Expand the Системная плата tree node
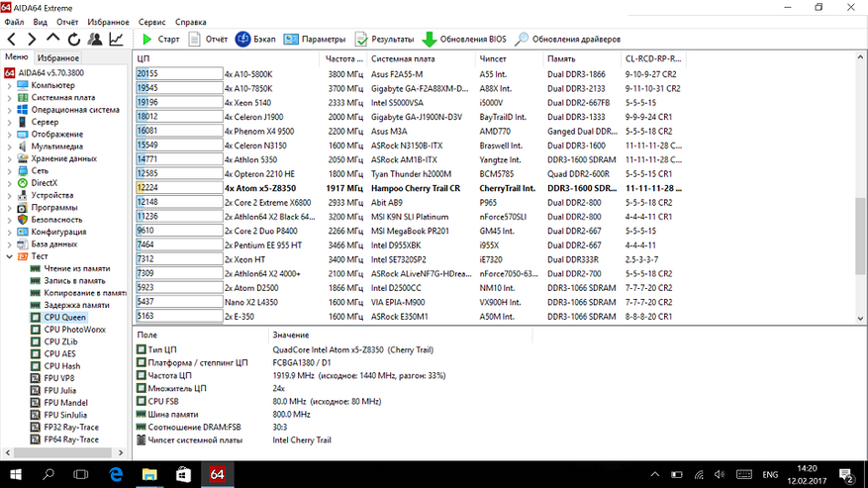Viewport: 868px width, 488px height. pos(9,98)
